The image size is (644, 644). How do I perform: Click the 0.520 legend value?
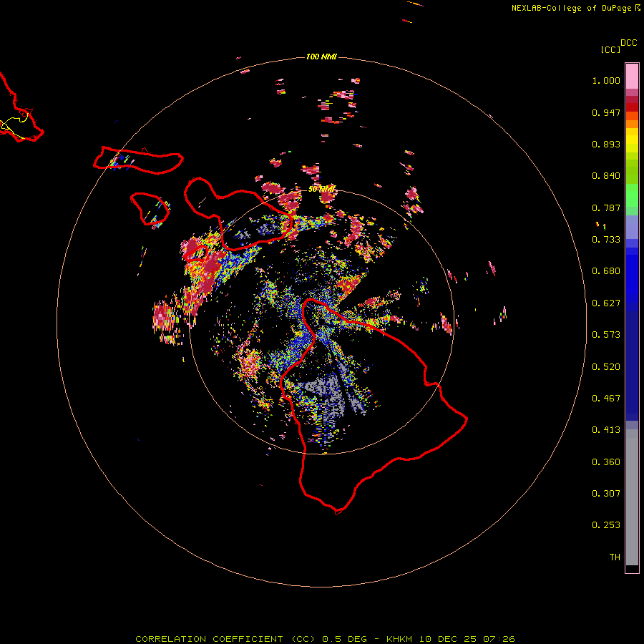(x=606, y=367)
